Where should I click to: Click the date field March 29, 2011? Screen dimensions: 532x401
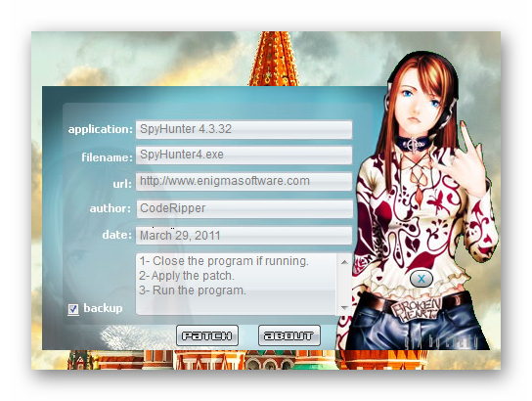244,235
